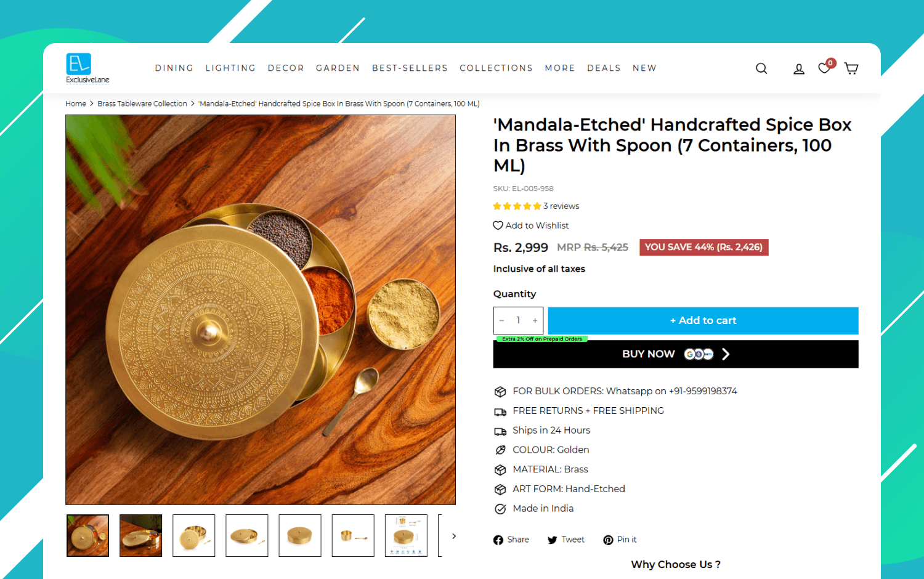
Task: Click the ExclusiveLane logo
Action: 87,68
